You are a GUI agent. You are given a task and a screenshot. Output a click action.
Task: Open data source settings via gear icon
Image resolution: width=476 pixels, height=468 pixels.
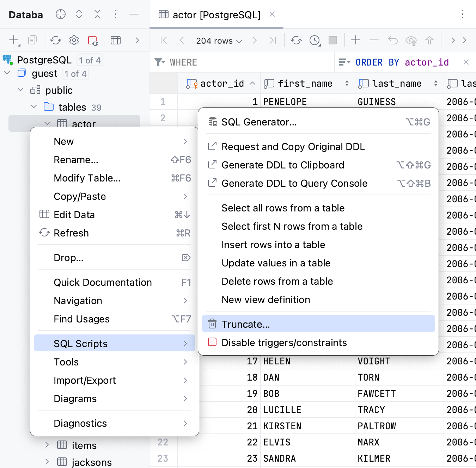tap(74, 40)
